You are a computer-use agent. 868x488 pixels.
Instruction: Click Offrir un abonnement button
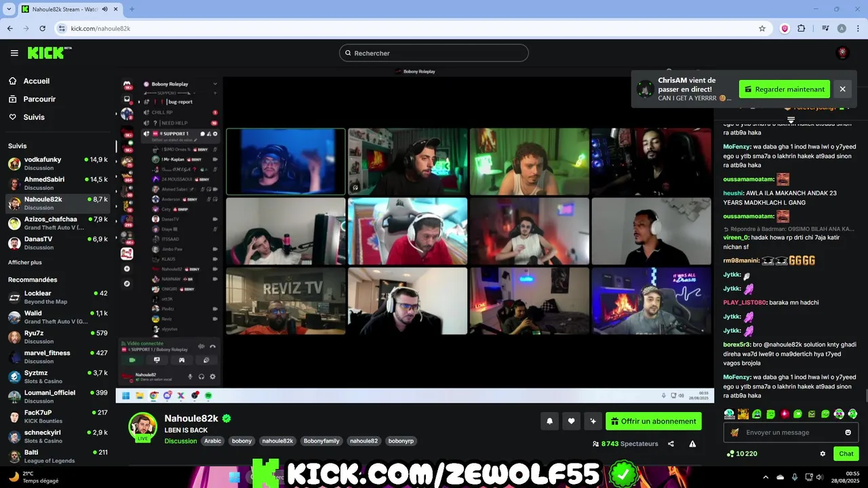[x=654, y=421]
